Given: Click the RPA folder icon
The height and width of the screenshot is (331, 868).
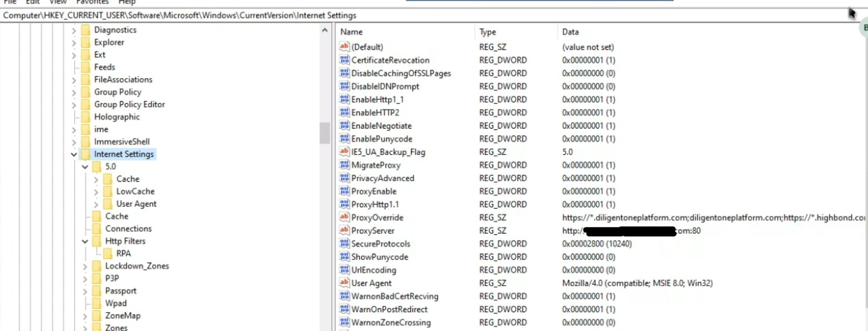Looking at the screenshot, I should click(x=108, y=253).
